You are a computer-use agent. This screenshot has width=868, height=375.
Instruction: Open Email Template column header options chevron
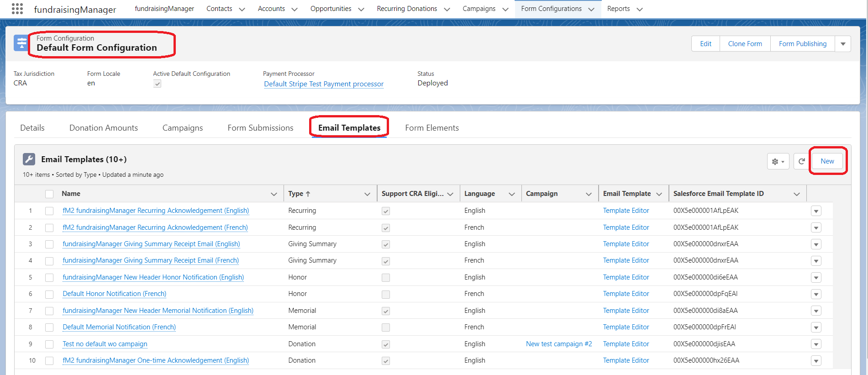(x=659, y=194)
